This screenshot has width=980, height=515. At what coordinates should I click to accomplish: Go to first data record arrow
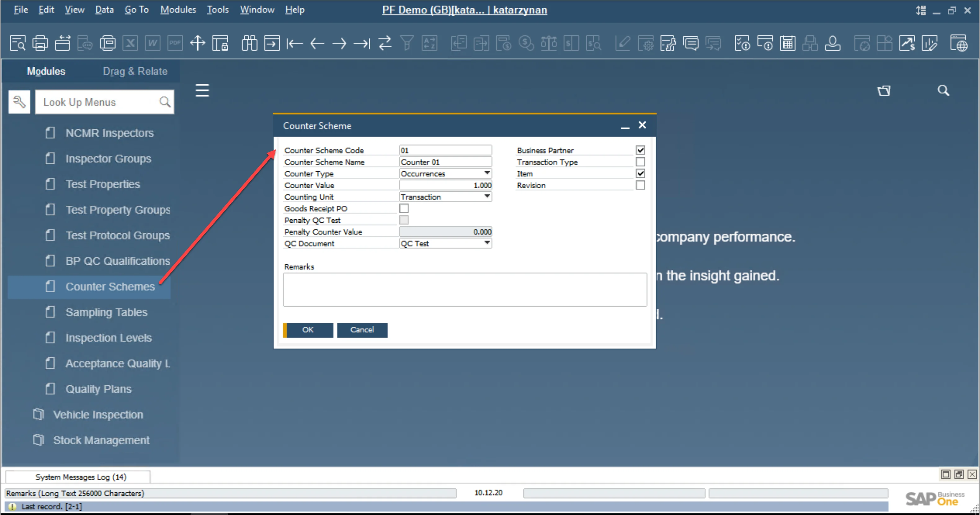tap(294, 43)
